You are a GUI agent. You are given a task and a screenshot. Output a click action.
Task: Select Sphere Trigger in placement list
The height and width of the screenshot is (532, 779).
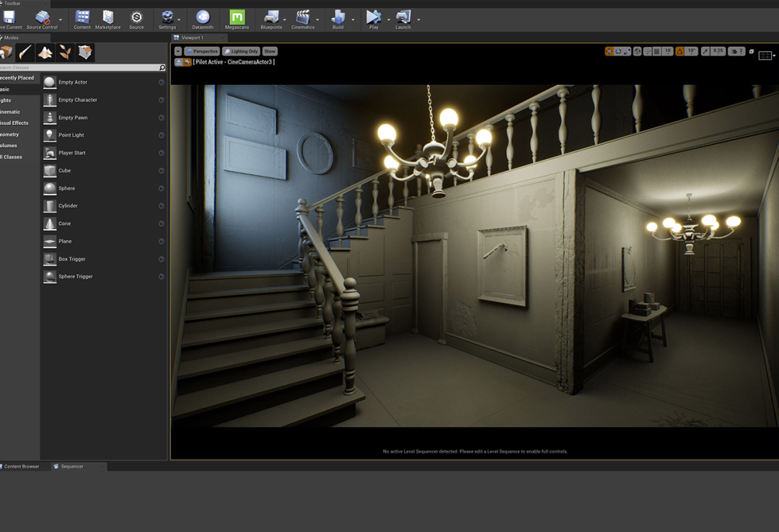(105, 277)
